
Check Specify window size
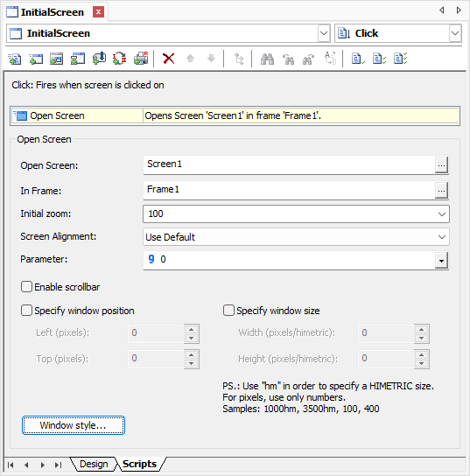click(x=228, y=311)
